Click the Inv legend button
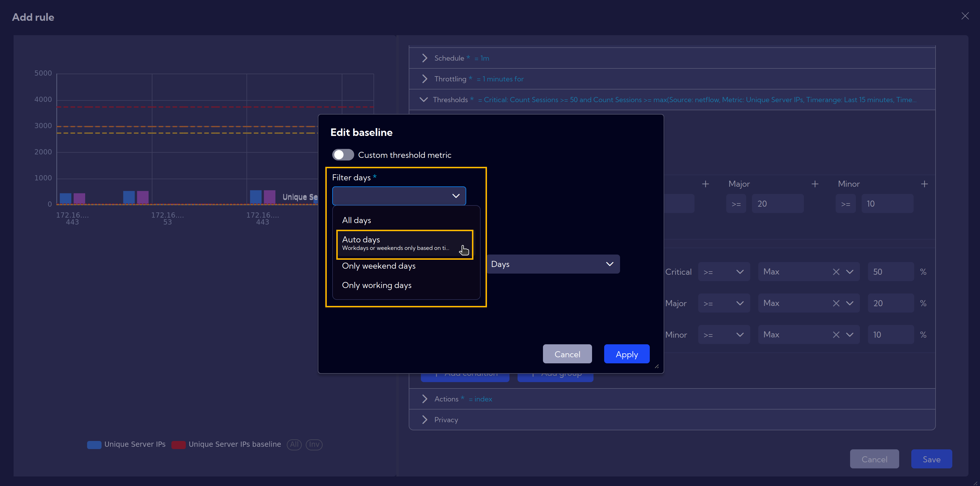The width and height of the screenshot is (980, 486). pyautogui.click(x=314, y=444)
